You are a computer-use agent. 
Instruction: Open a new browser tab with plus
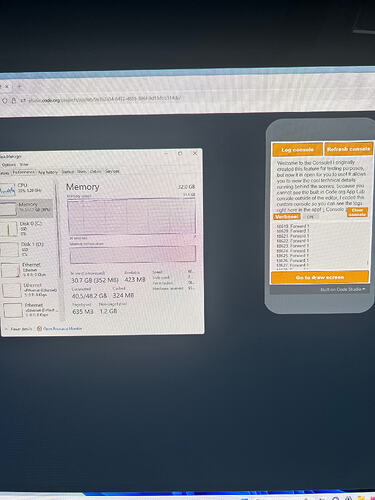click(19, 86)
